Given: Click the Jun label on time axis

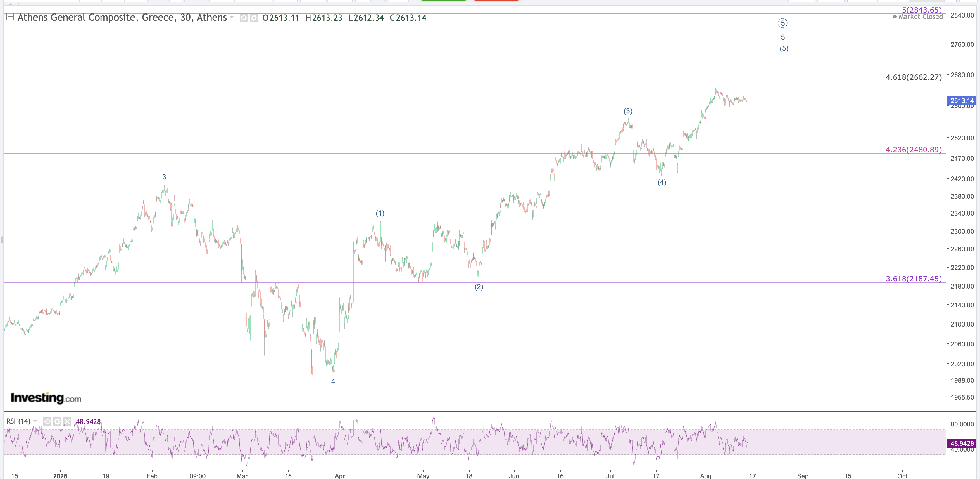Looking at the screenshot, I should (x=514, y=475).
